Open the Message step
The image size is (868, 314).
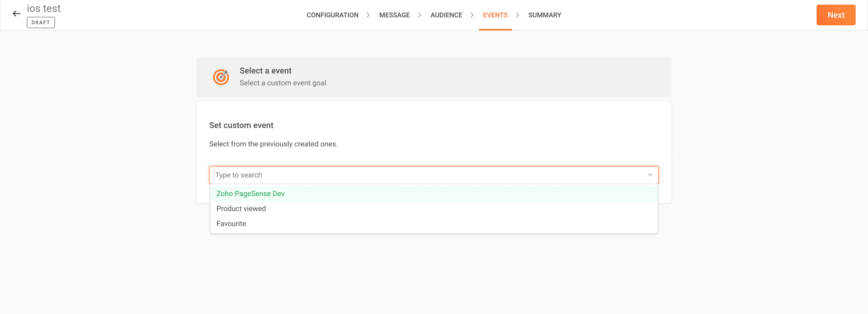point(394,15)
